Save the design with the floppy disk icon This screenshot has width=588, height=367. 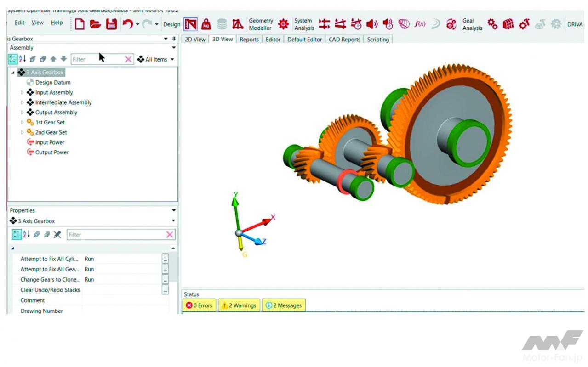pyautogui.click(x=111, y=24)
